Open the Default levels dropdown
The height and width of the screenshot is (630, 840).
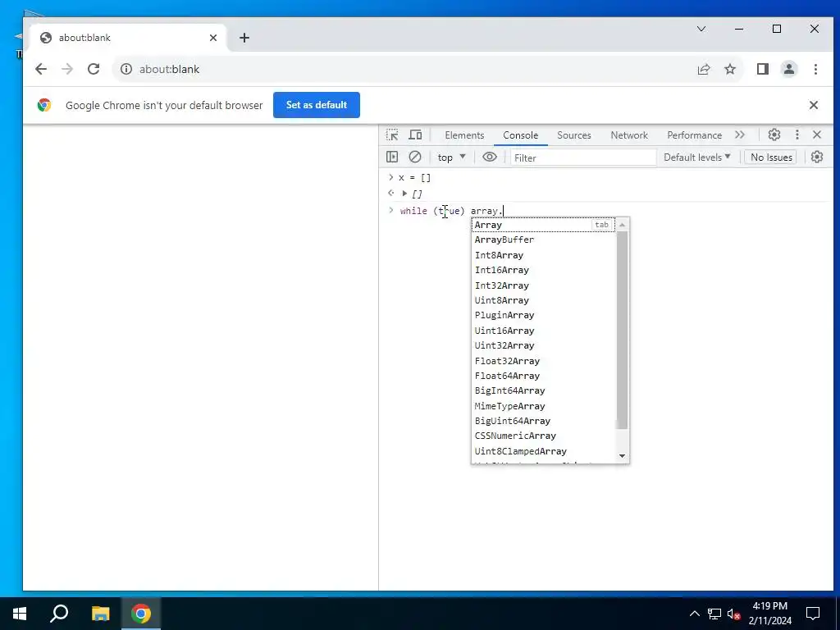tap(697, 157)
